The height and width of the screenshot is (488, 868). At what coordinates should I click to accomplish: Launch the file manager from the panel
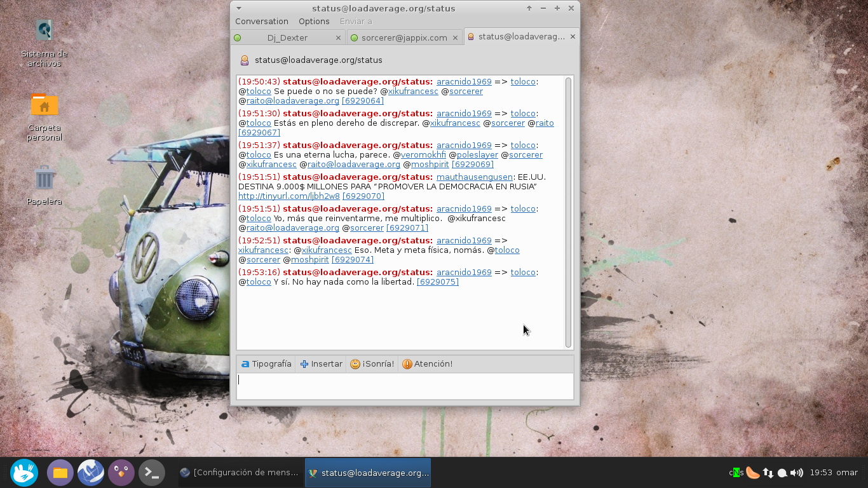coord(60,473)
